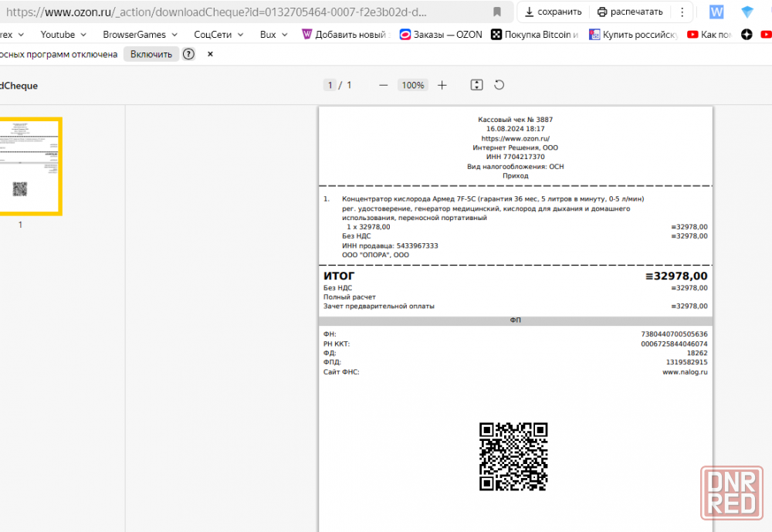Click the ИНН 7704217370 line
The height and width of the screenshot is (532, 772).
(516, 157)
